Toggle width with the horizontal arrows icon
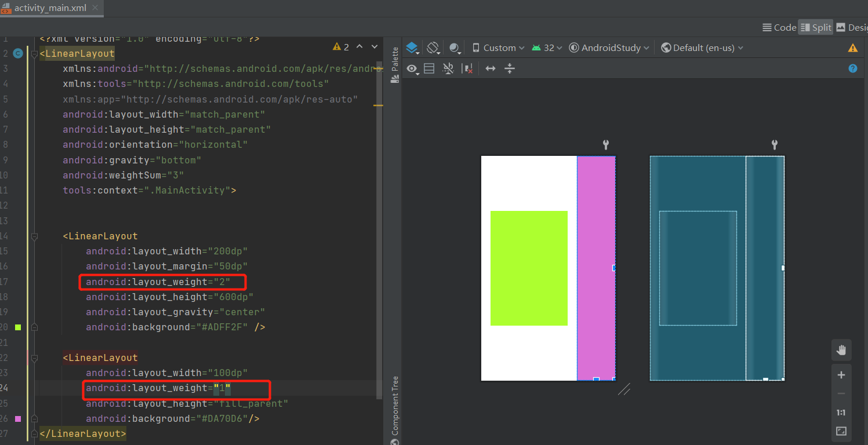 tap(491, 68)
